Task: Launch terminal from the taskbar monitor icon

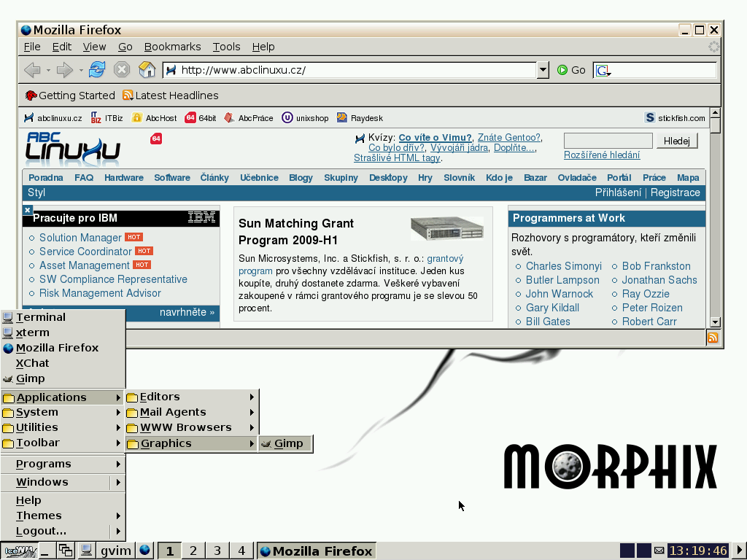Action: pos(86,551)
